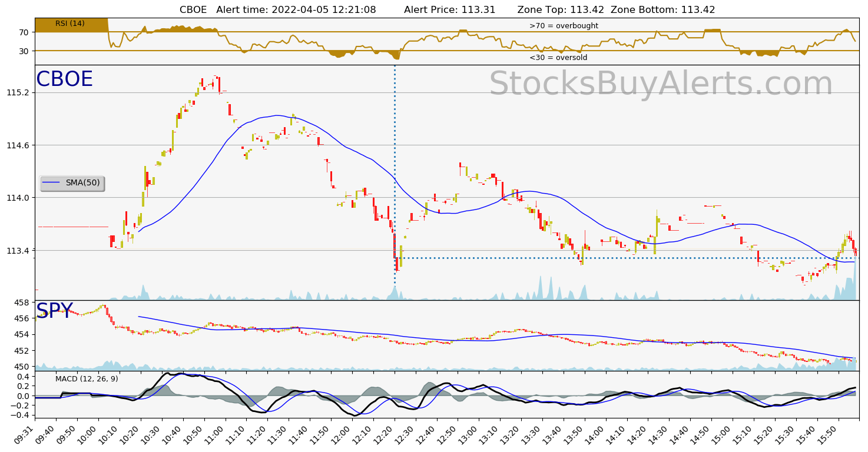Screen dimensions: 868x452
Task: Click the '<30 = oversold' annotation
Action: pyautogui.click(x=558, y=58)
